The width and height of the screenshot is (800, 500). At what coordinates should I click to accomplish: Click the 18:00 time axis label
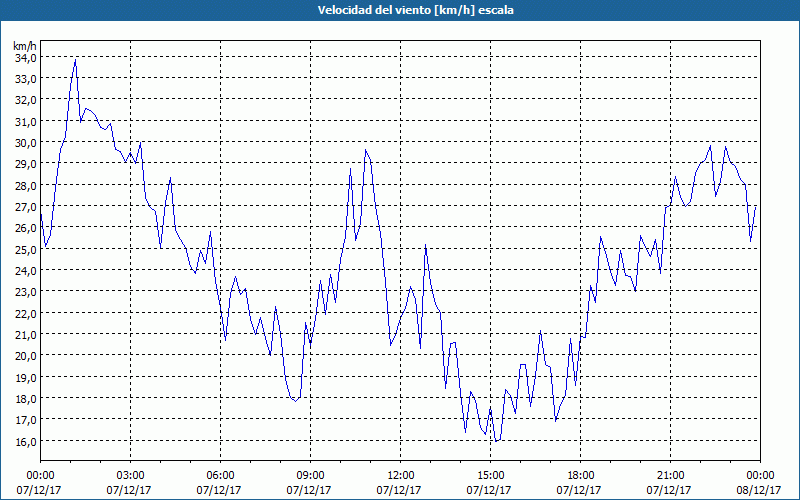point(581,476)
